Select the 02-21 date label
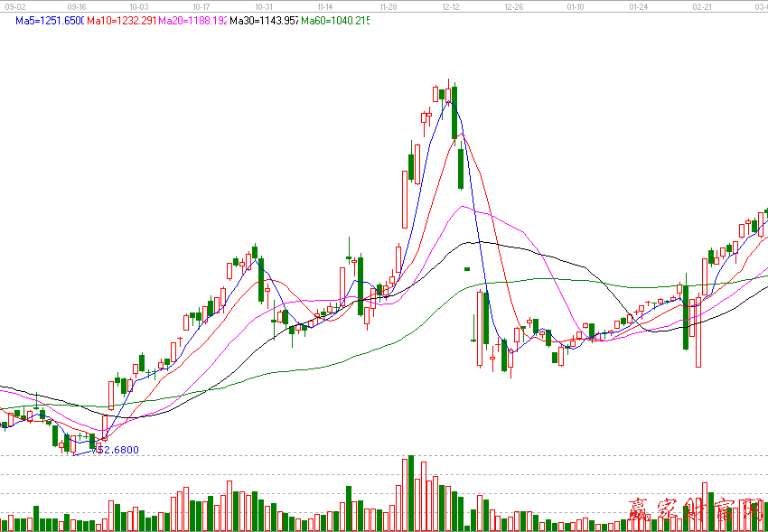This screenshot has height=532, width=768. tap(701, 6)
